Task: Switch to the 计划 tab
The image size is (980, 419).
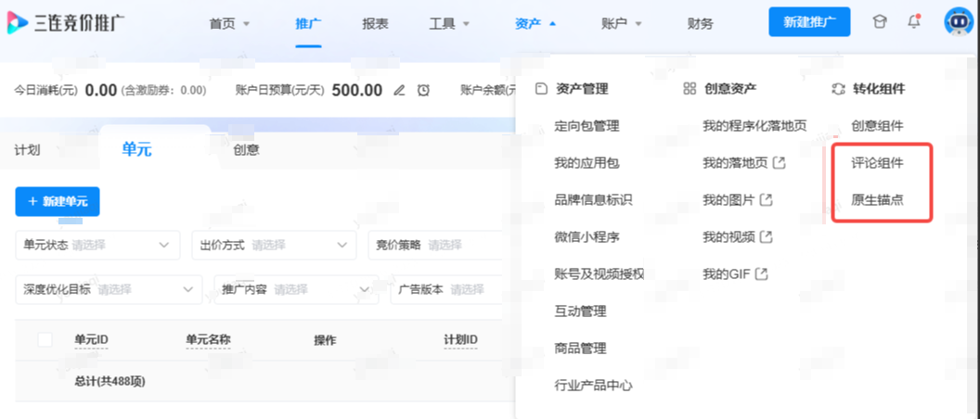Action: (x=27, y=150)
